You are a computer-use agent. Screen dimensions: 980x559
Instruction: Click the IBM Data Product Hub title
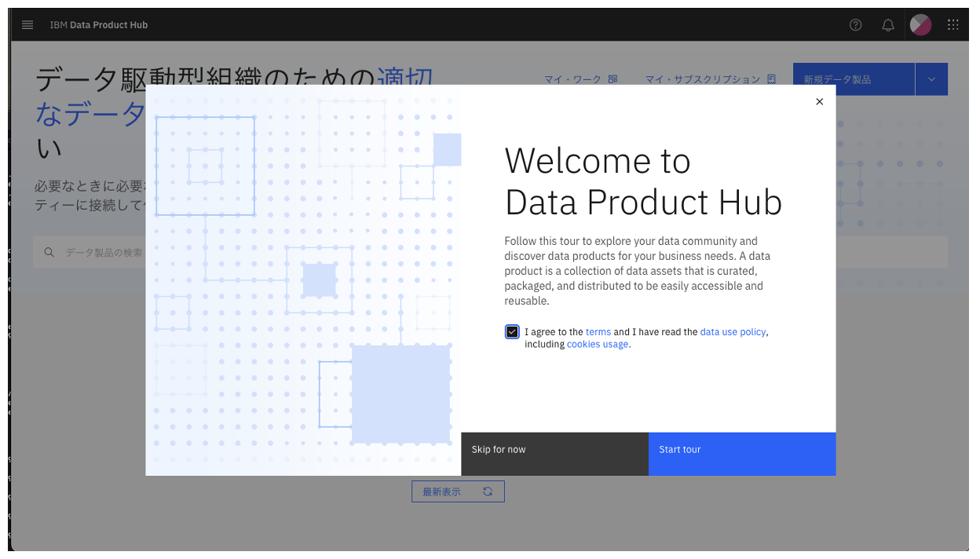click(x=99, y=25)
